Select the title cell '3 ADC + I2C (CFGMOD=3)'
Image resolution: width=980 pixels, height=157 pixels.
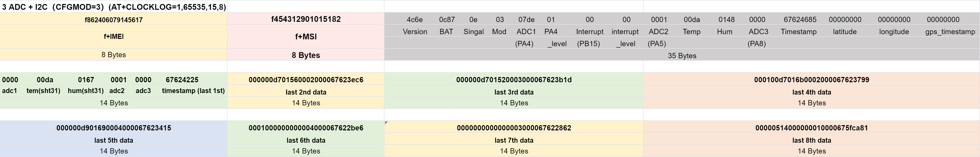point(114,7)
